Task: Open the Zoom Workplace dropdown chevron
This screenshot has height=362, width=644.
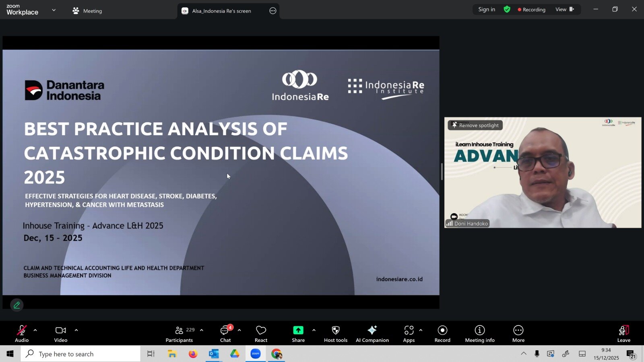Action: click(54, 10)
